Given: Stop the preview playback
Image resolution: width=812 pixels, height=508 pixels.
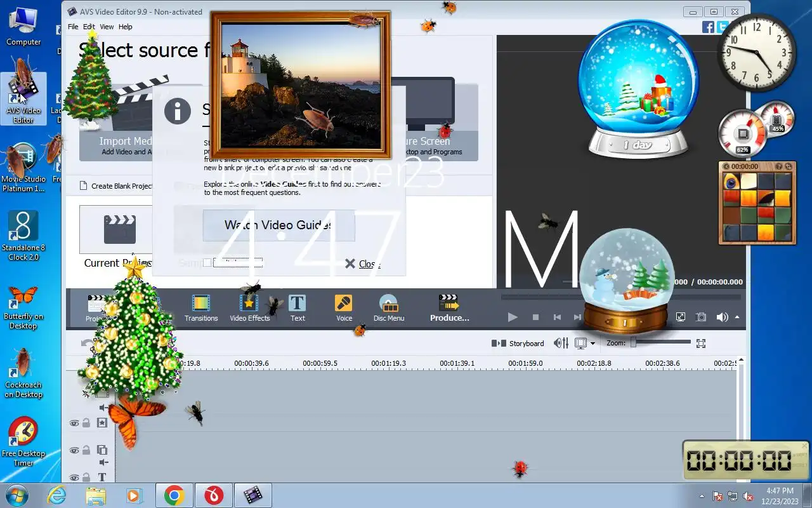Looking at the screenshot, I should pyautogui.click(x=535, y=317).
